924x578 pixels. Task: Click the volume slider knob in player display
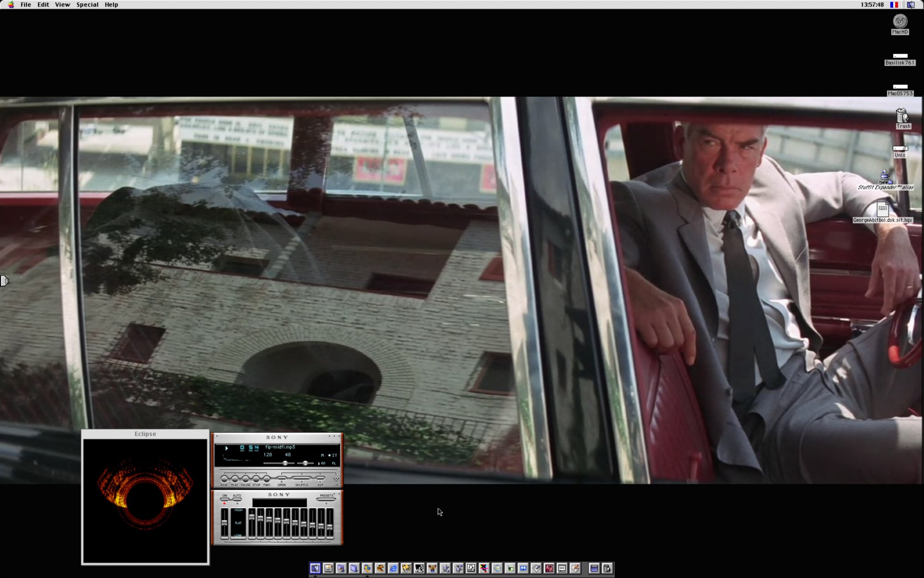tap(286, 463)
